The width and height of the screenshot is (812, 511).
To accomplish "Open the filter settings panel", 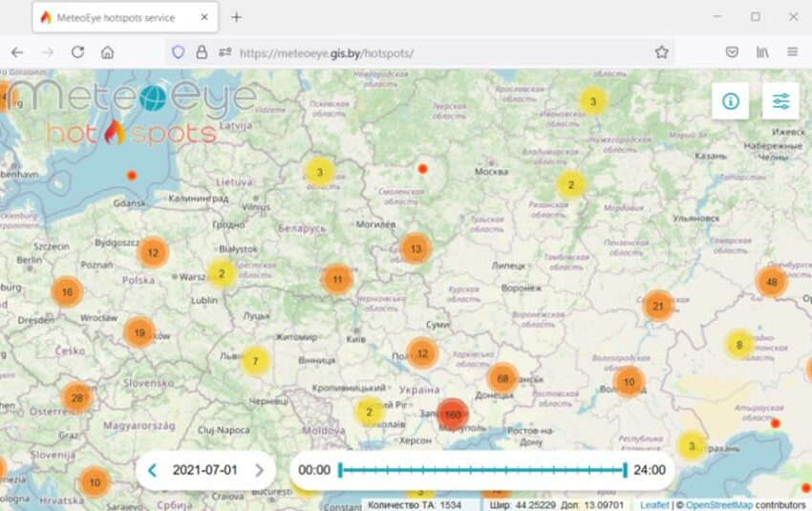I will click(780, 101).
